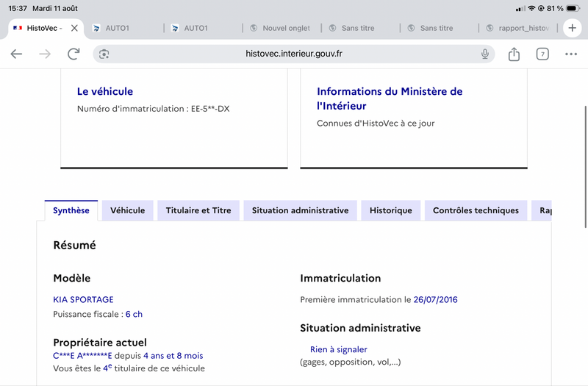
Task: Tap the 15:37 clock in status bar
Action: pos(18,8)
